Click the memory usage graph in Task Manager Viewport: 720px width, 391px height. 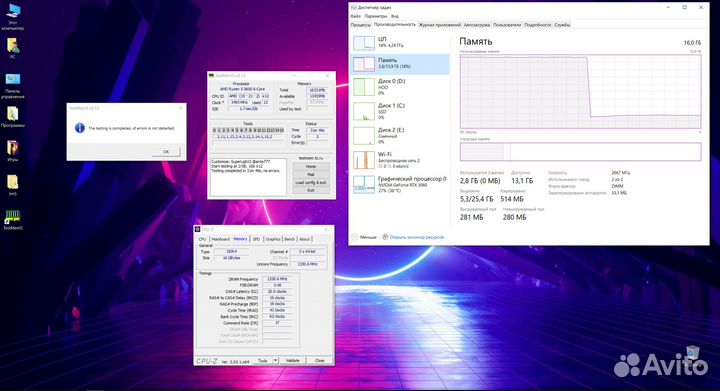[580, 92]
